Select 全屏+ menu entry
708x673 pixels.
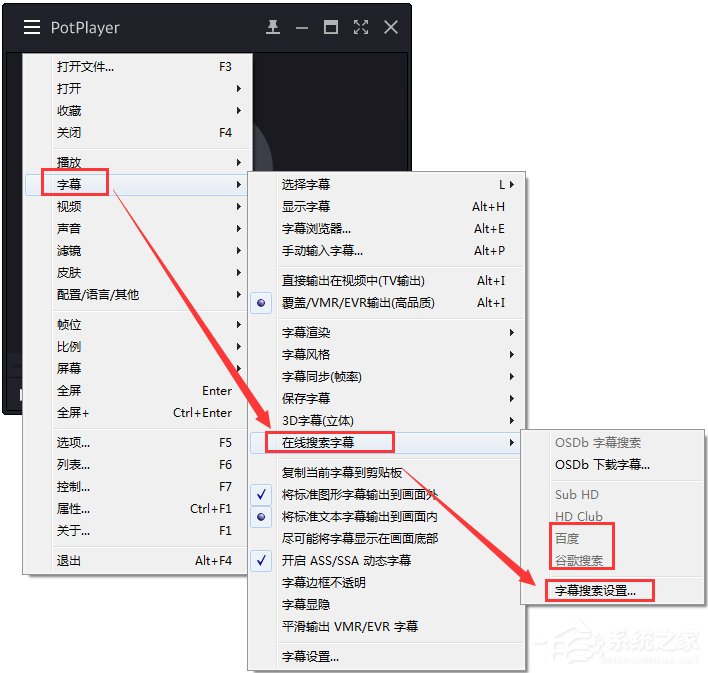point(136,412)
